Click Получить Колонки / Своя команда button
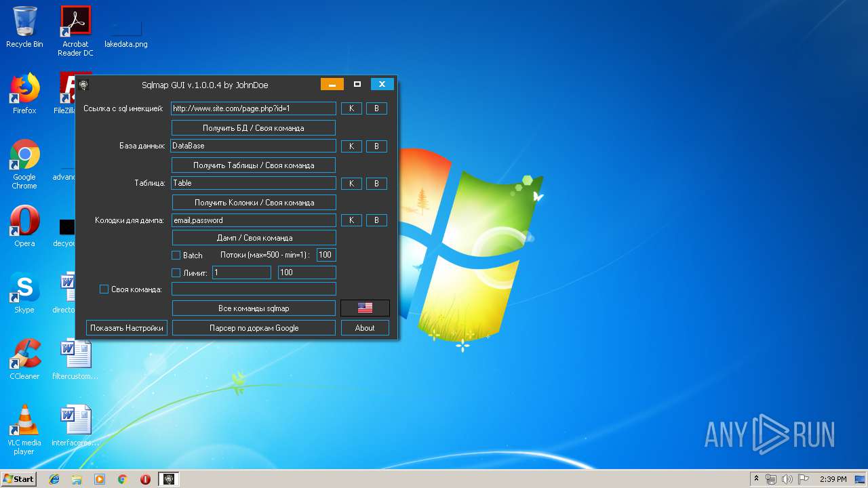 [254, 202]
